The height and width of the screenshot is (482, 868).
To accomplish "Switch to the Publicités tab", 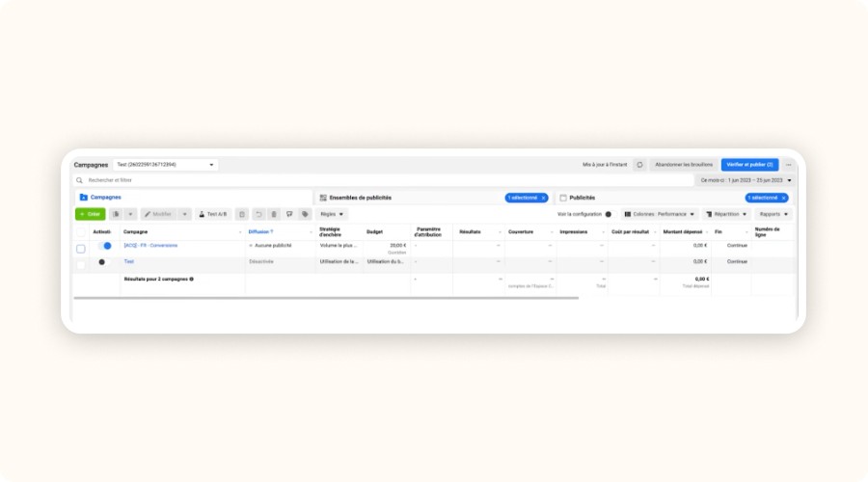I will click(674, 199).
